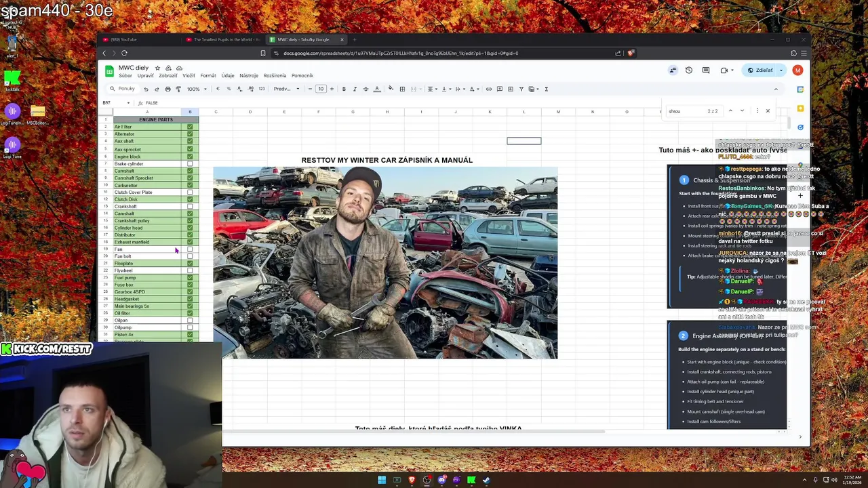Screen dimensions: 868x488
Task: Uncheck the Air Filter checkbox
Action: pyautogui.click(x=190, y=127)
